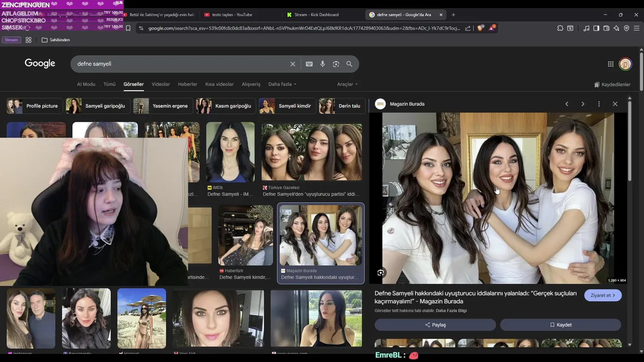Open a new browser tab

point(453,15)
